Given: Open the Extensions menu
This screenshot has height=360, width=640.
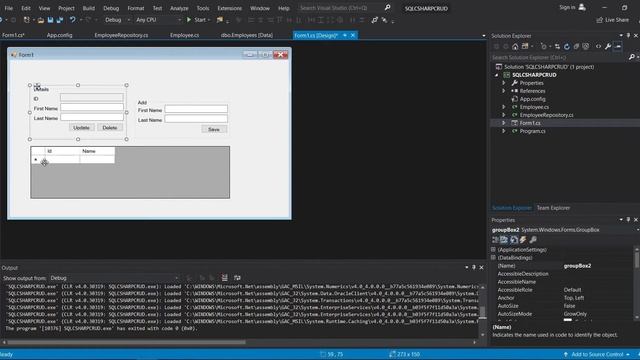Looking at the screenshot, I should pyautogui.click(x=229, y=8).
